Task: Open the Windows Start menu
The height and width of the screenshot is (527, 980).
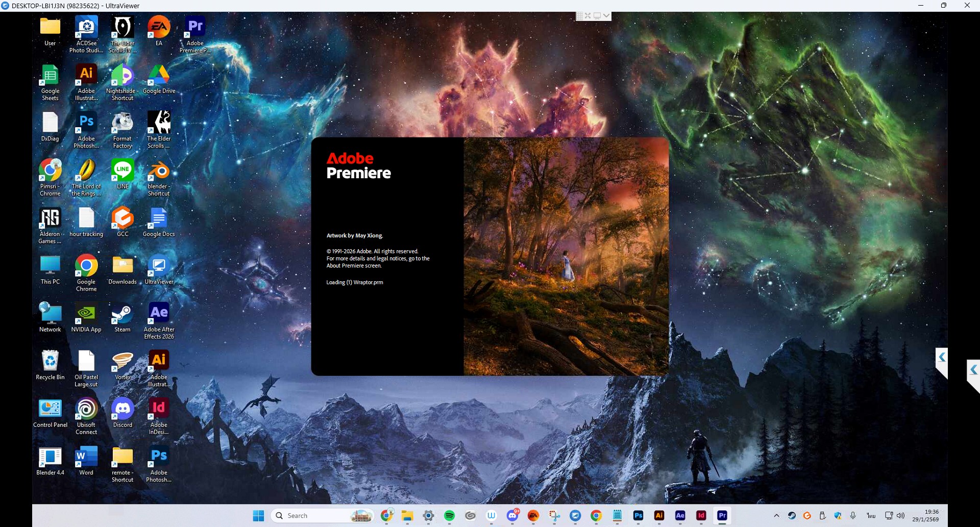Action: pyautogui.click(x=259, y=516)
